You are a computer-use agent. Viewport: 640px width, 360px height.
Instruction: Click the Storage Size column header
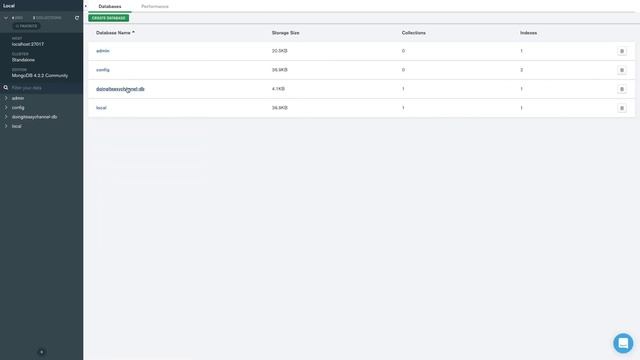[286, 33]
